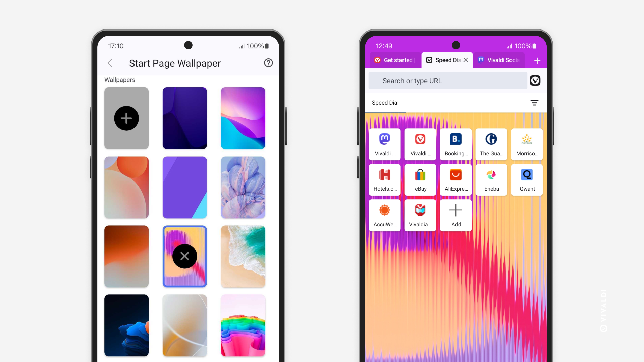Click the Speed Dial sort/filter icon
644x362 pixels.
click(534, 103)
